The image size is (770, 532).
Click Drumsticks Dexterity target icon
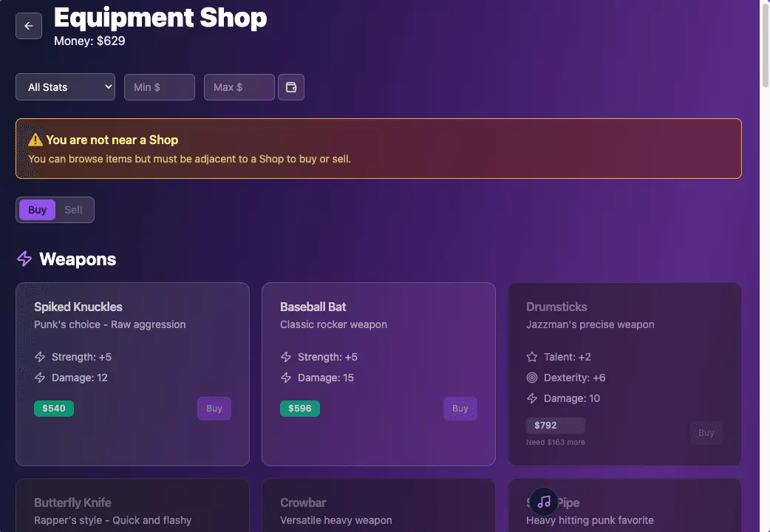532,378
